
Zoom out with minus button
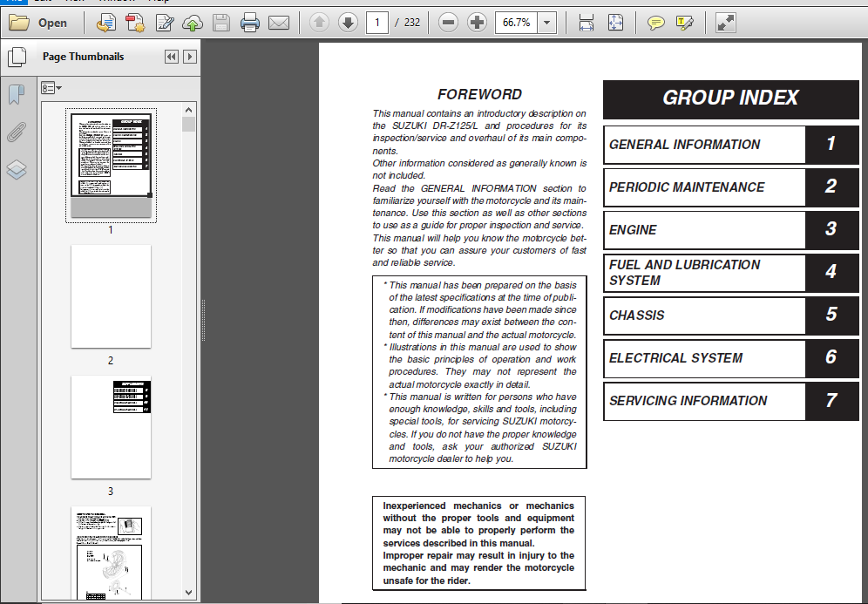click(448, 23)
